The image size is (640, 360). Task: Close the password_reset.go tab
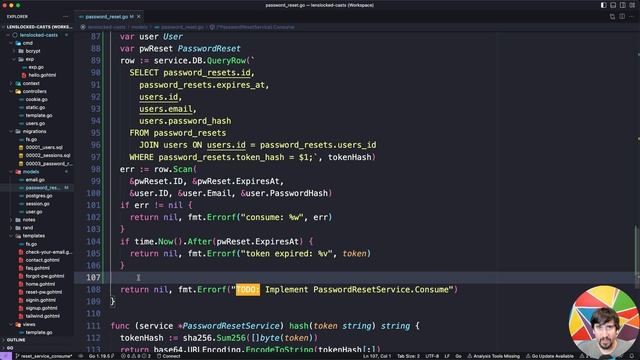[x=139, y=17]
